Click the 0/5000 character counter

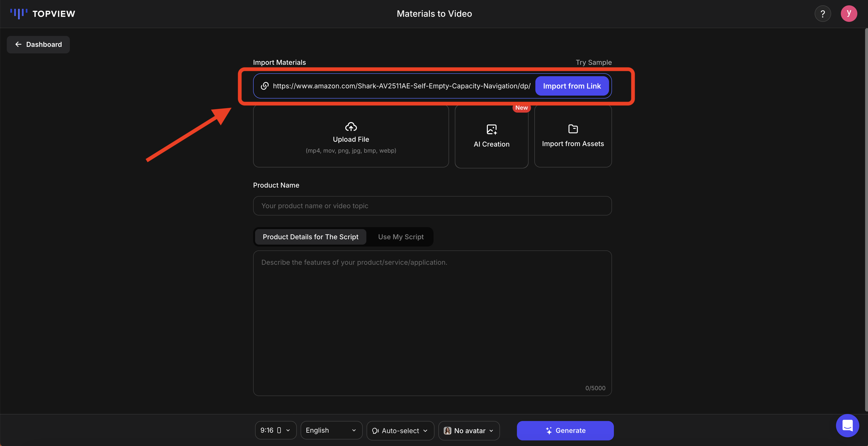click(x=595, y=388)
